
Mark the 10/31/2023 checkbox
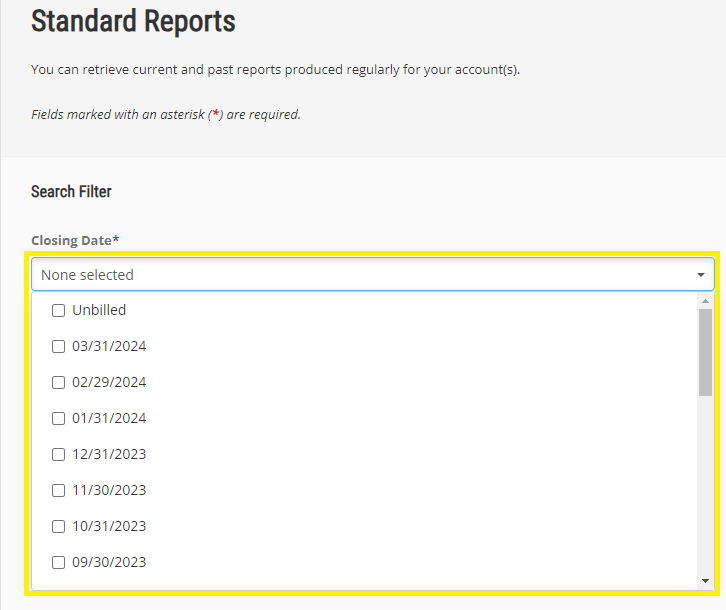click(58, 527)
